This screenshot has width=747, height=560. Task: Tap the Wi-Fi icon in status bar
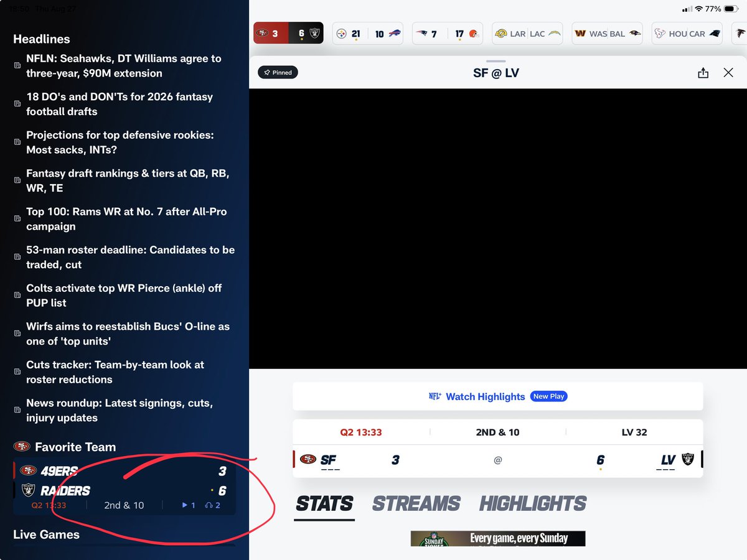click(x=698, y=9)
